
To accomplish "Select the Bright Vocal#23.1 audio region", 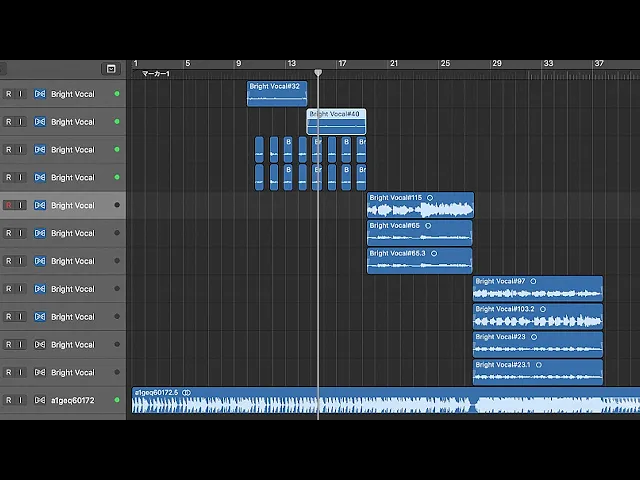I will click(x=538, y=372).
